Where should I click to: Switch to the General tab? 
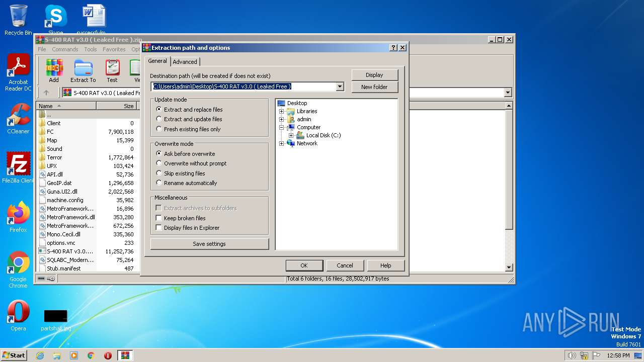pos(157,61)
